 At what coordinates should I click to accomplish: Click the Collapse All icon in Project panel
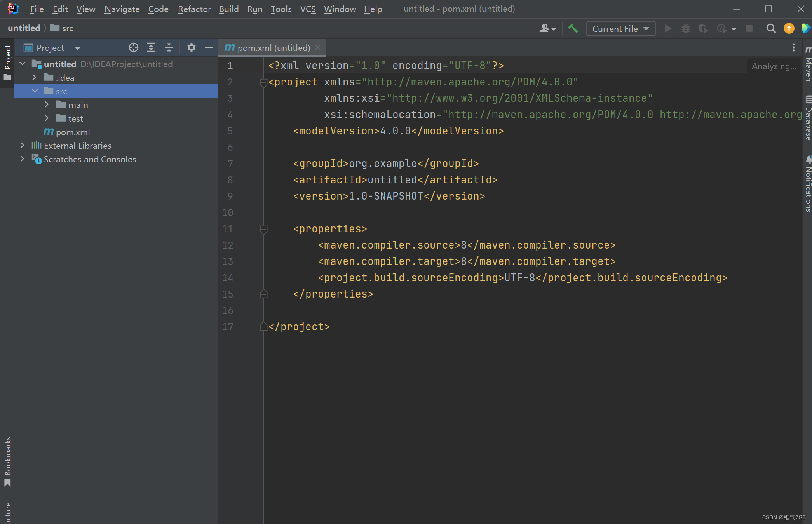point(169,48)
